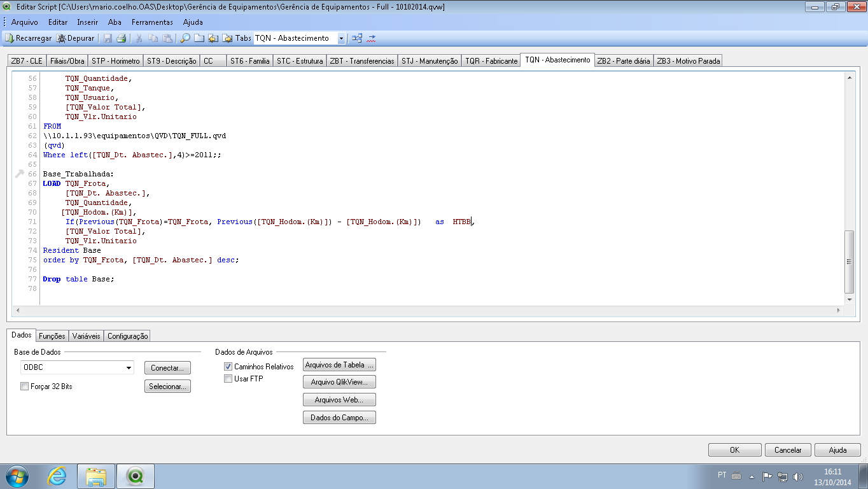
Task: Move tab right with the arrow icon
Action: point(227,38)
